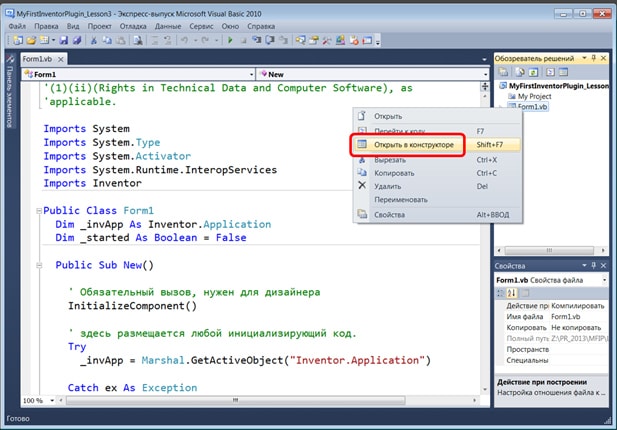The height and width of the screenshot is (430, 617).
Task: Pin the Solution Explorer panel
Action: (594, 59)
